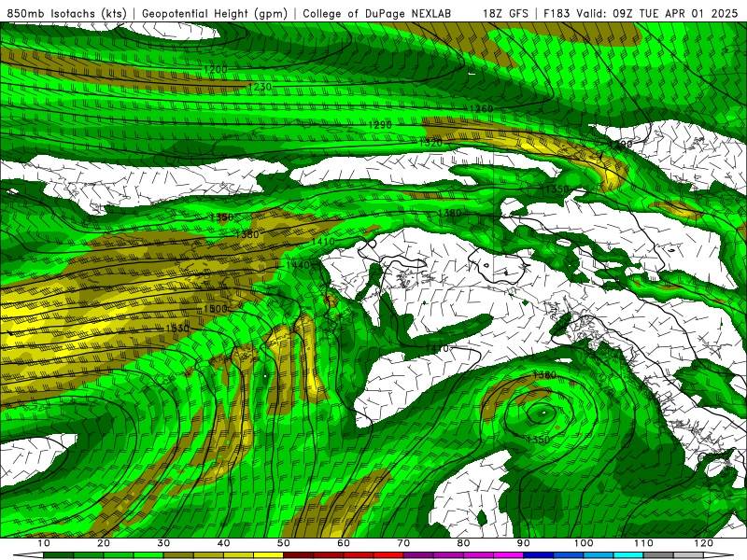Click the '20' knots legend label
Viewport: 747px width, 560px height.
click(x=104, y=543)
